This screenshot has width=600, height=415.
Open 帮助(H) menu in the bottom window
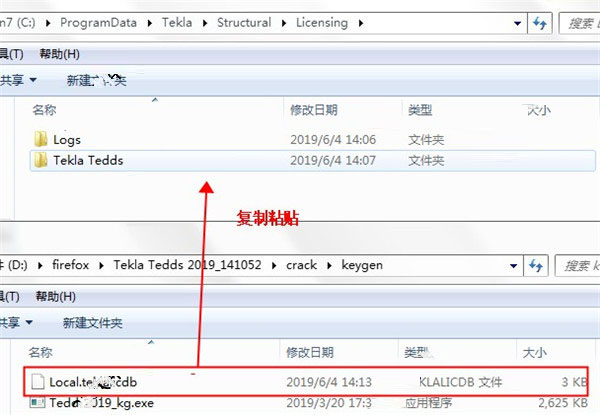[x=59, y=297]
